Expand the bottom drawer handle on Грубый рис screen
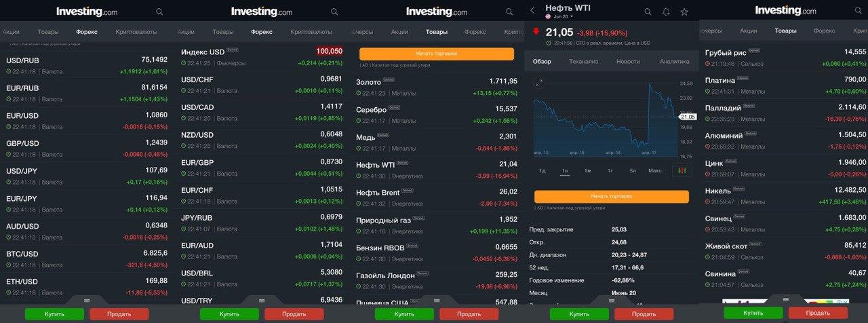 click(x=785, y=299)
